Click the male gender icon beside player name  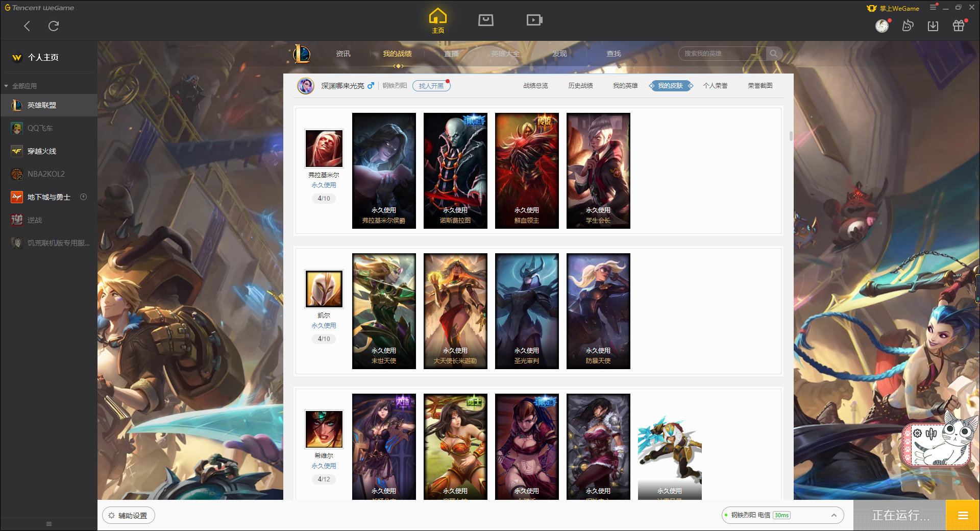371,86
